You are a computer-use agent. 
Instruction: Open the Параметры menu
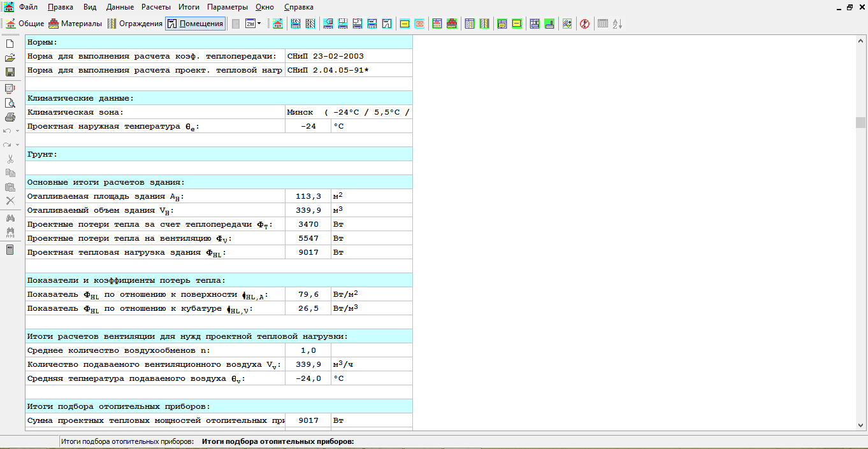(x=228, y=7)
